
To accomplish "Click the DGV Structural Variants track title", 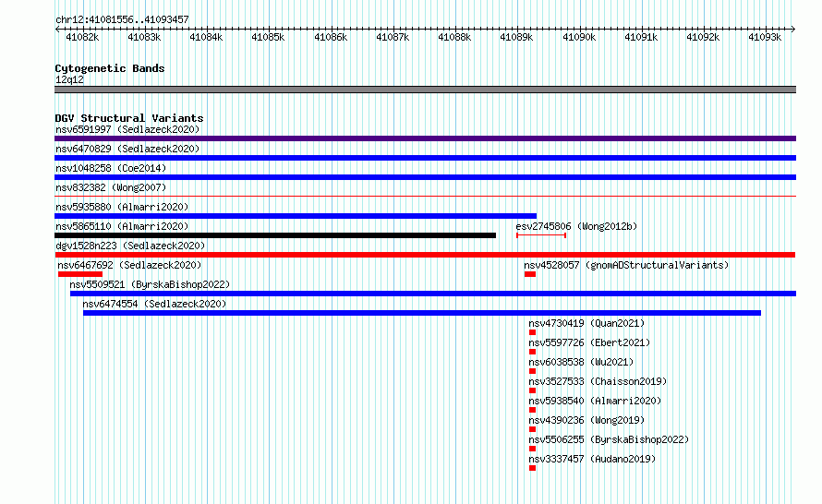I will click(x=129, y=118).
